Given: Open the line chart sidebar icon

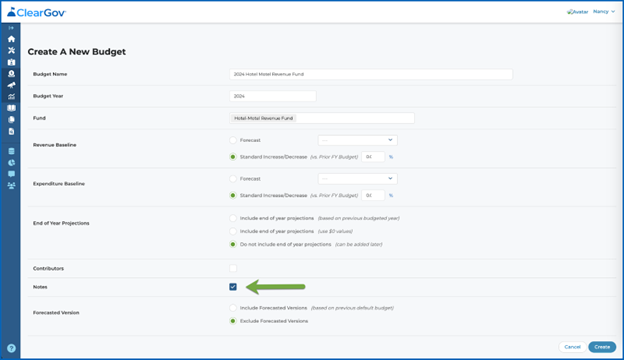Looking at the screenshot, I should click(11, 97).
